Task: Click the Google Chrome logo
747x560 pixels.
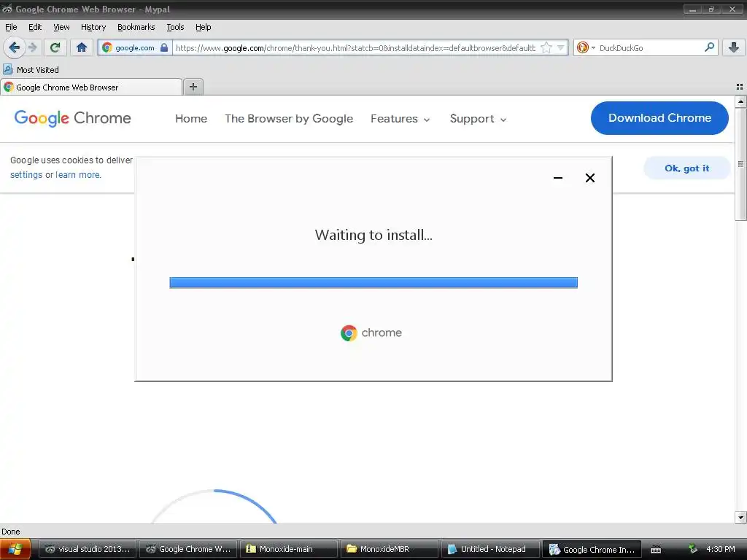Action: click(72, 118)
